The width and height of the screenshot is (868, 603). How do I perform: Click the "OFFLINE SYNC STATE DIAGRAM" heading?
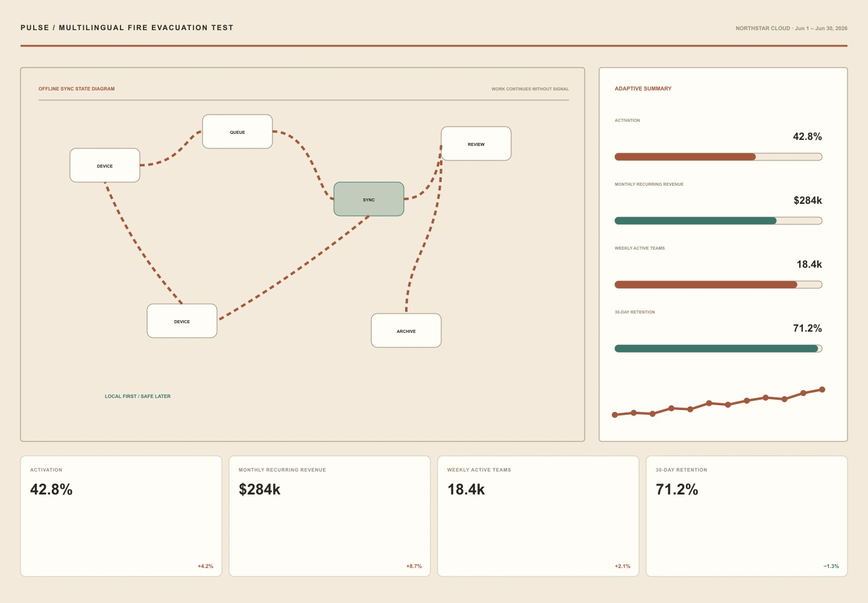77,89
